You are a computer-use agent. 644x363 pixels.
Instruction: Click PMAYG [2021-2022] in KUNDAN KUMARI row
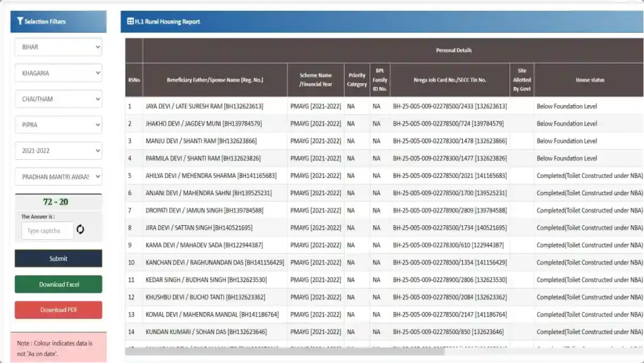tap(316, 332)
